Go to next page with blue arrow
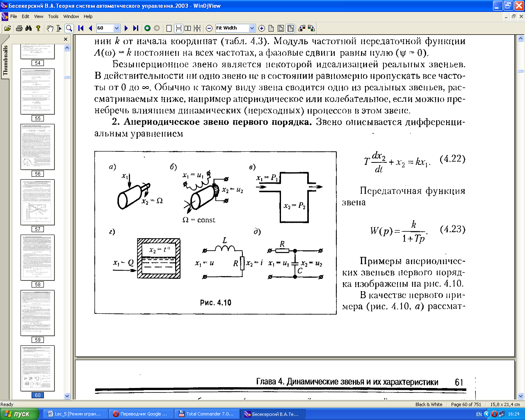 (126, 28)
